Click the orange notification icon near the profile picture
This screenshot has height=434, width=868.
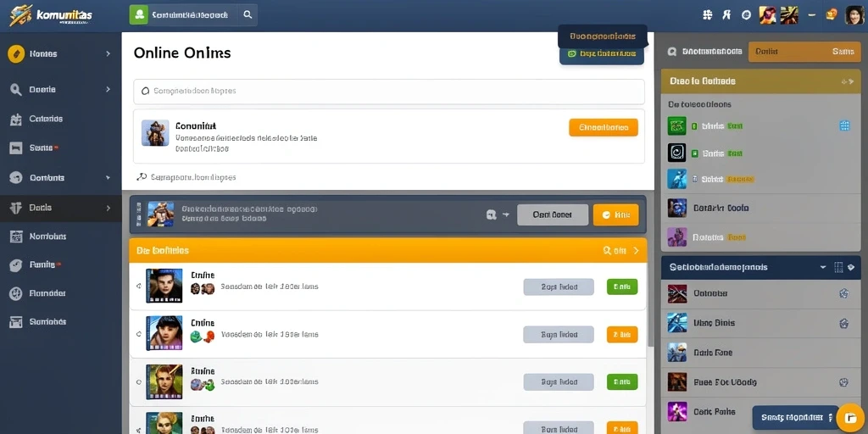coord(832,15)
